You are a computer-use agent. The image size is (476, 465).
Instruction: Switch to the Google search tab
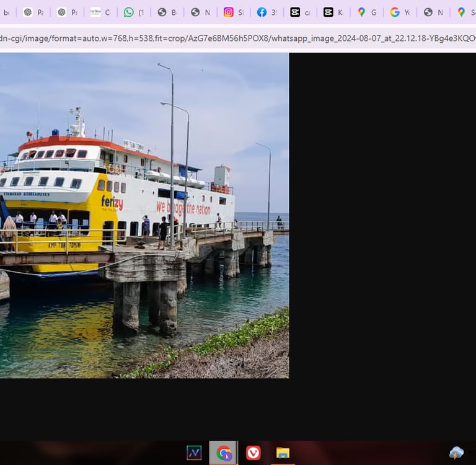point(400,12)
